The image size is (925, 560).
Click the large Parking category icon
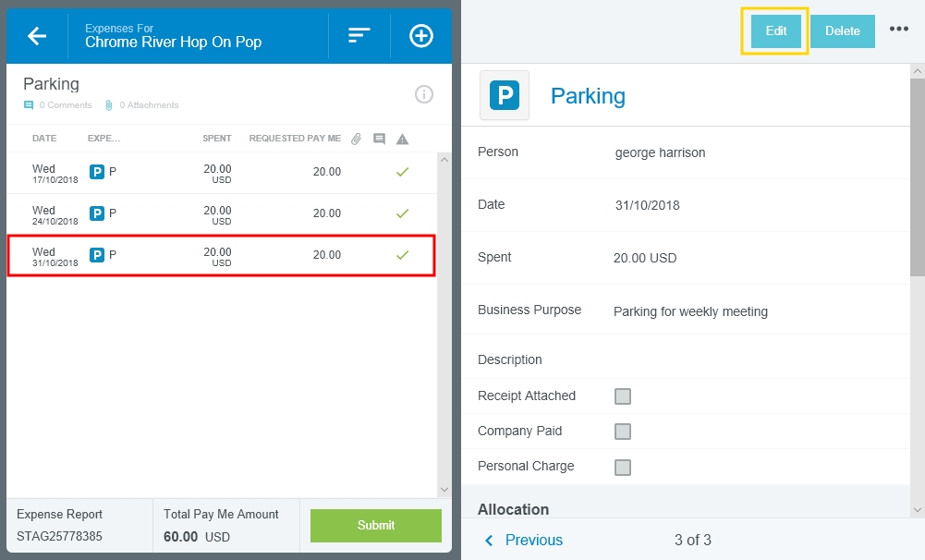[x=505, y=95]
